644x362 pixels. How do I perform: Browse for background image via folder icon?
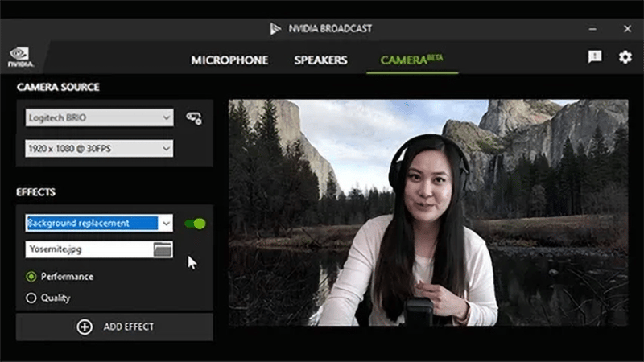163,249
